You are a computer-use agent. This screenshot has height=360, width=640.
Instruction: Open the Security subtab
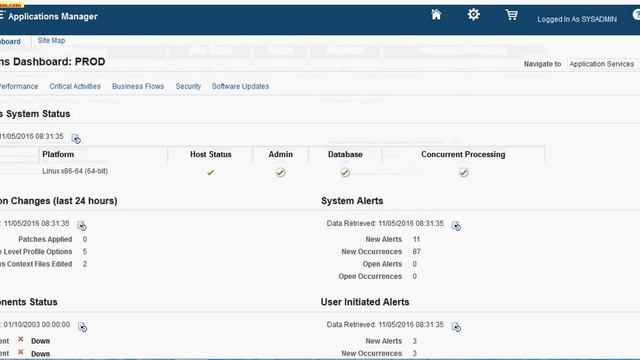point(188,87)
